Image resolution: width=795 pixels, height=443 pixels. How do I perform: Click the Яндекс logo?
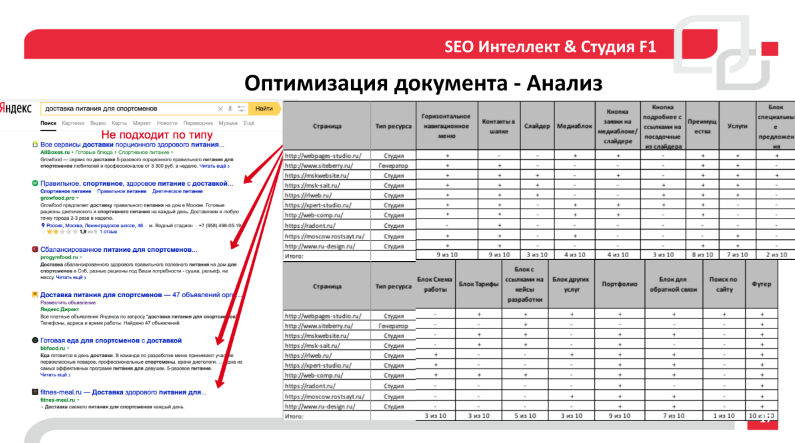[15, 108]
